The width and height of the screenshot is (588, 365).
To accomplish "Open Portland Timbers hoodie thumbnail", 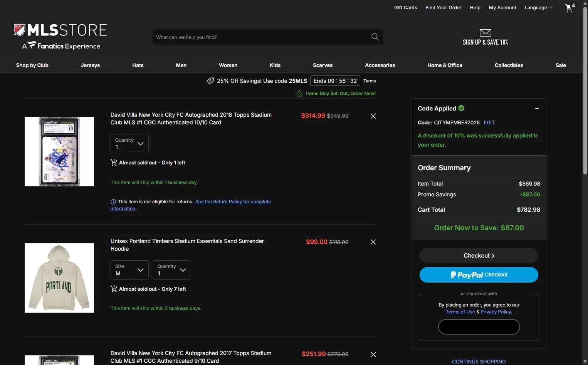I will (59, 278).
